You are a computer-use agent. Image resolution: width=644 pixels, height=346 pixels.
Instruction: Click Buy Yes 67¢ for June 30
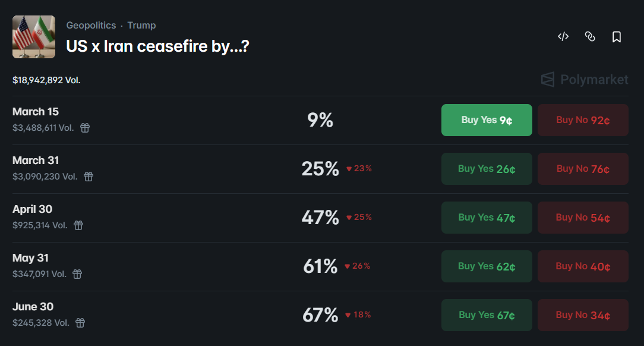coord(487,314)
